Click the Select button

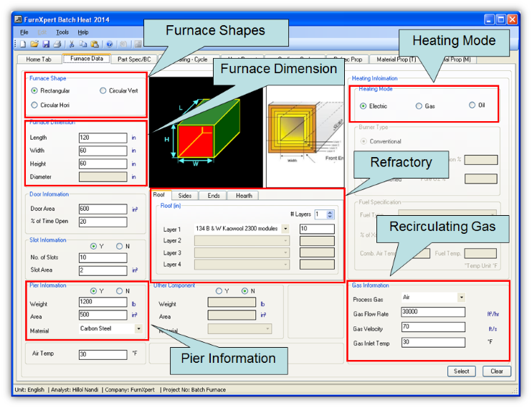462,371
